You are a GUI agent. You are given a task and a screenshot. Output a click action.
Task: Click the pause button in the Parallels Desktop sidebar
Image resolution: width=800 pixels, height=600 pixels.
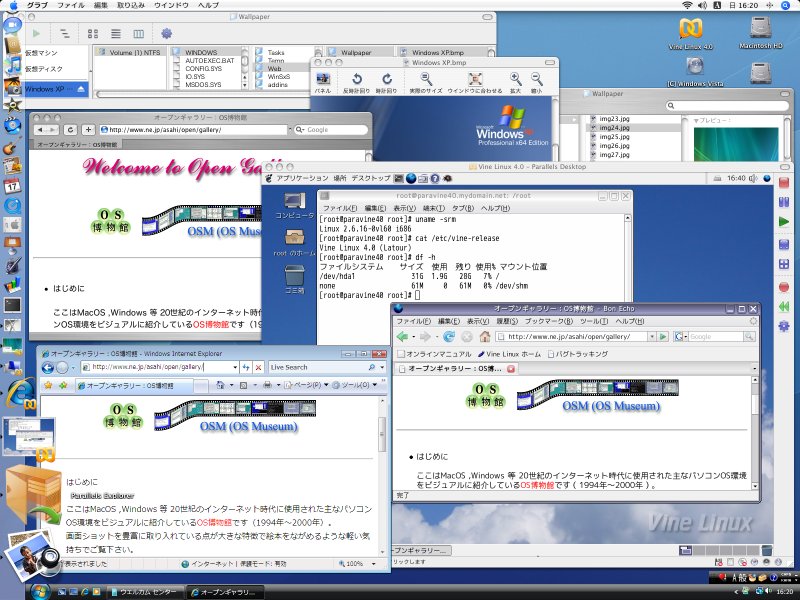(x=784, y=202)
